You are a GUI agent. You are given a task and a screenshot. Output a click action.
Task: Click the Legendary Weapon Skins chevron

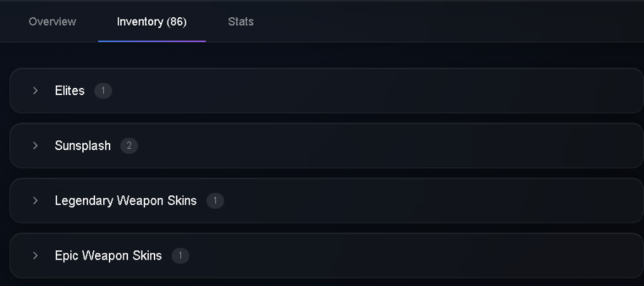click(35, 201)
